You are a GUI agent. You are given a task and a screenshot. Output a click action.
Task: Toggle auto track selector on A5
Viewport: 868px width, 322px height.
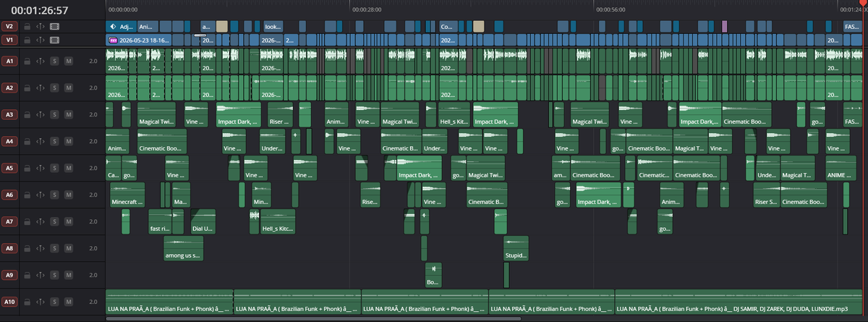coord(41,169)
